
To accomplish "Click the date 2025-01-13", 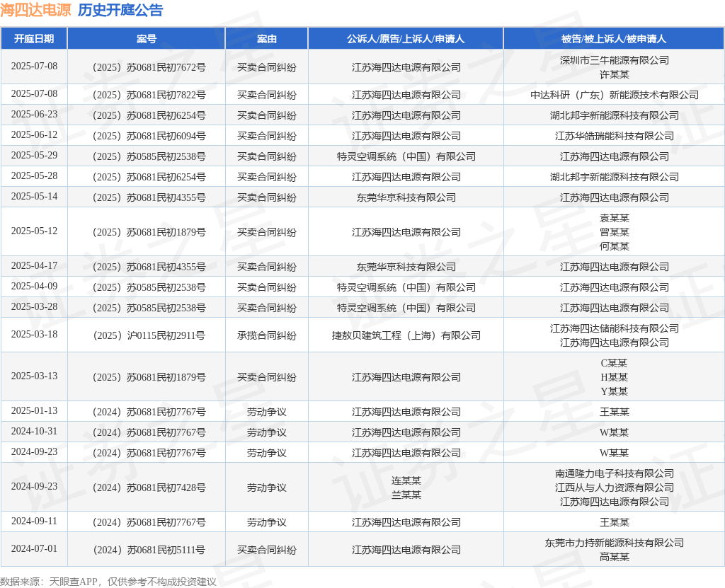I will click(x=34, y=411).
